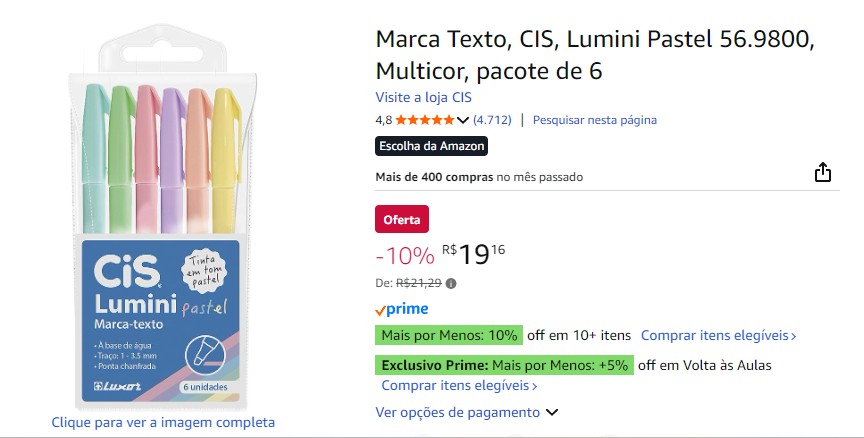Screen dimensions: 864x438
Task: Expand 'Ver opções de pagamento'
Action: coord(466,412)
